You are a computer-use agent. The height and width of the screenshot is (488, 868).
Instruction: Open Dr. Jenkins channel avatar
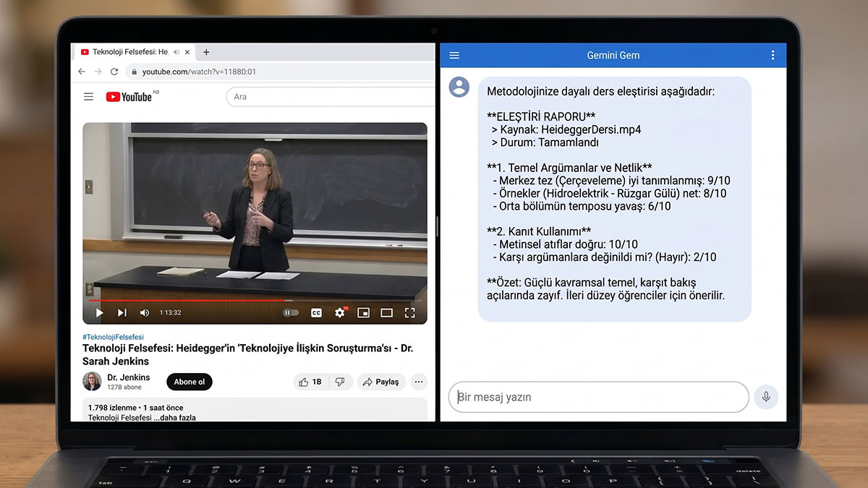pyautogui.click(x=92, y=381)
